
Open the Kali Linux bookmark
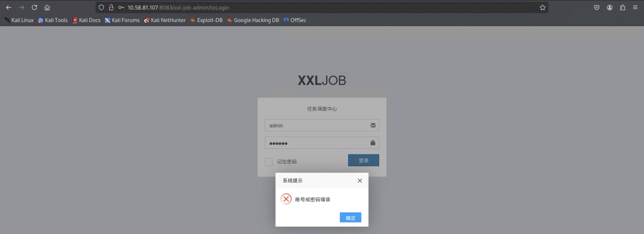pyautogui.click(x=19, y=20)
